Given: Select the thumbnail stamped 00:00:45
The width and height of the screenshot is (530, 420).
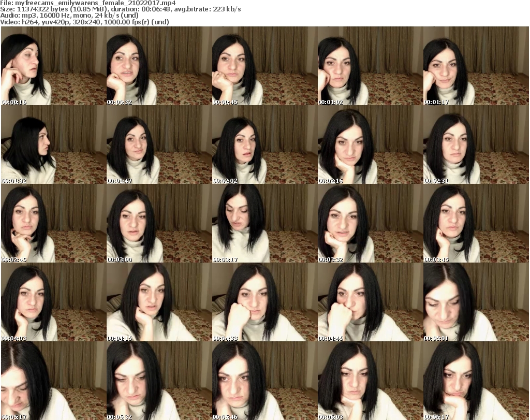Looking at the screenshot, I should [264, 66].
